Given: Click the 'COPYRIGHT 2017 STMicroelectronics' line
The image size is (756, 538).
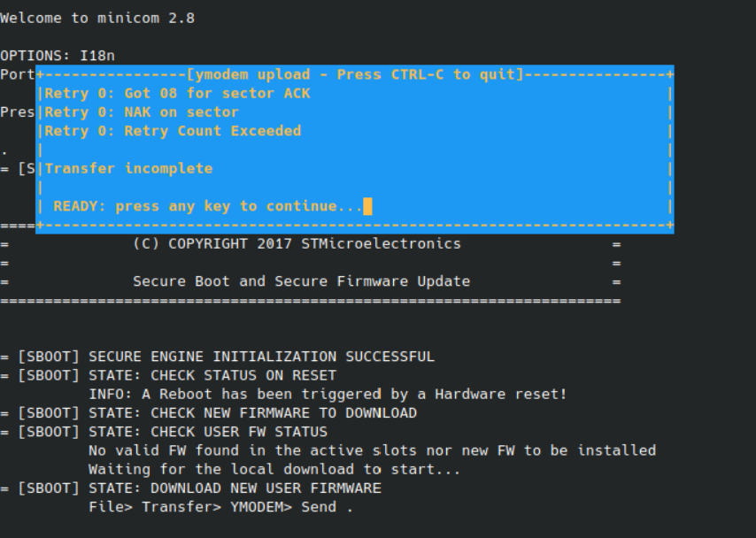Looking at the screenshot, I should pos(297,243).
